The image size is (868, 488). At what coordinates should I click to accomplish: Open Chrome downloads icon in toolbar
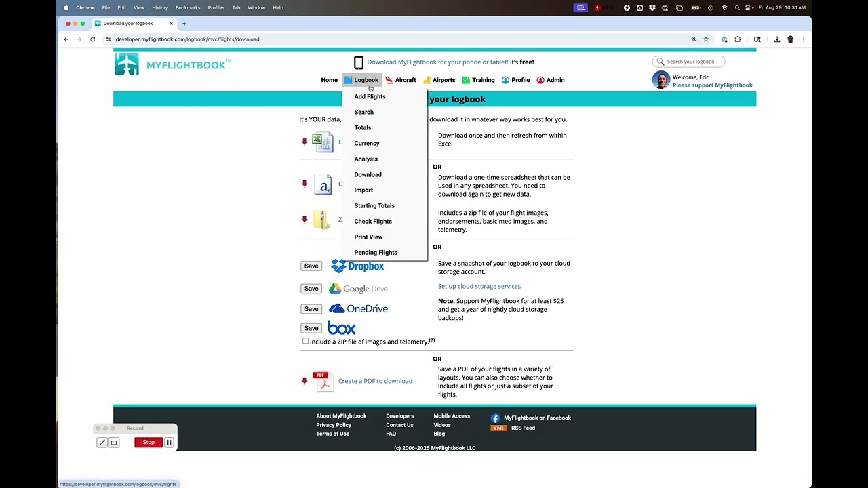pyautogui.click(x=777, y=39)
